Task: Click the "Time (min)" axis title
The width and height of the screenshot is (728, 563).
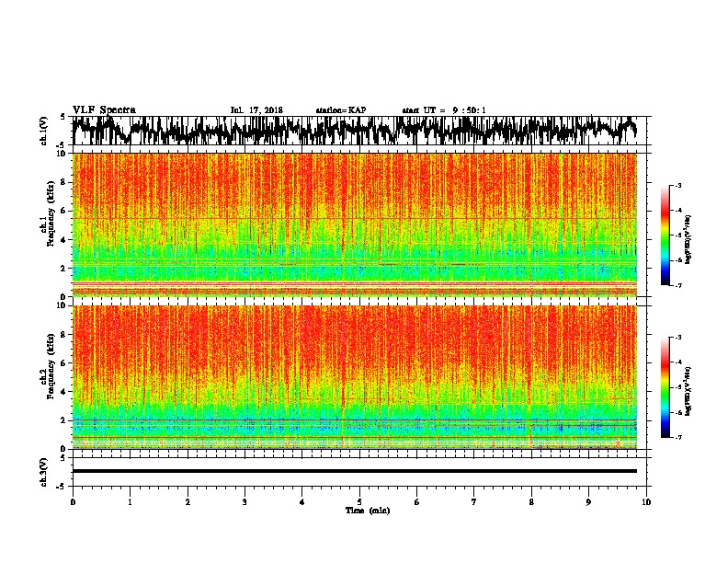Action: pos(368,511)
